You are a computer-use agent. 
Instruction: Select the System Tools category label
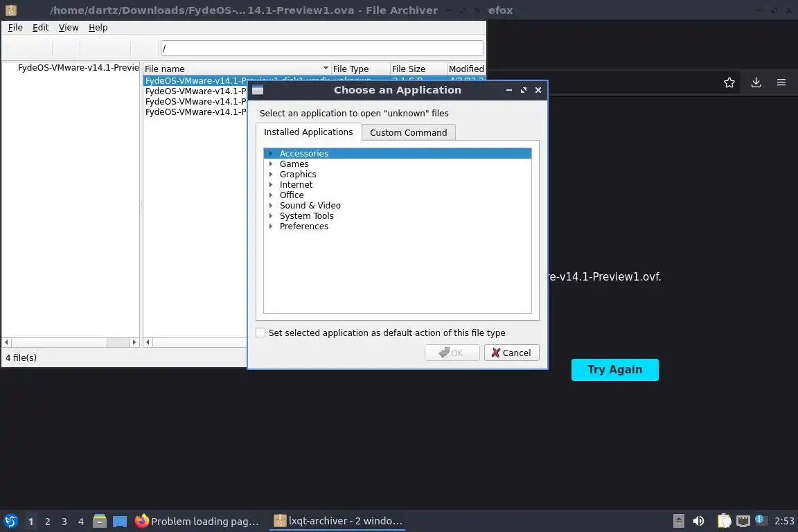pos(306,216)
